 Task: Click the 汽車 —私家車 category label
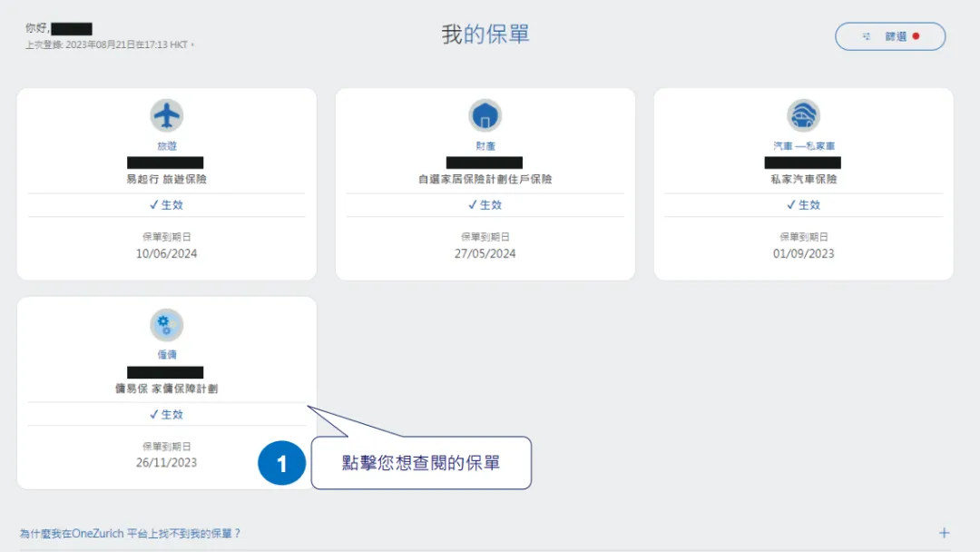pos(804,145)
